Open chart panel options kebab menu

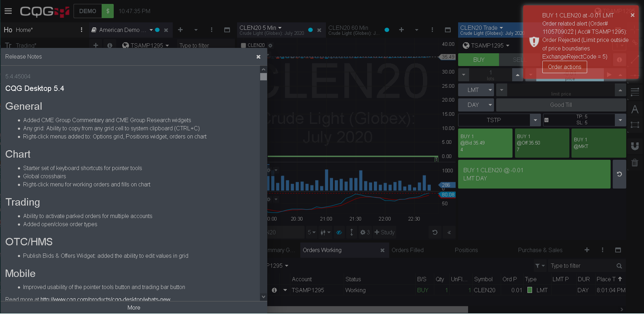tap(432, 30)
